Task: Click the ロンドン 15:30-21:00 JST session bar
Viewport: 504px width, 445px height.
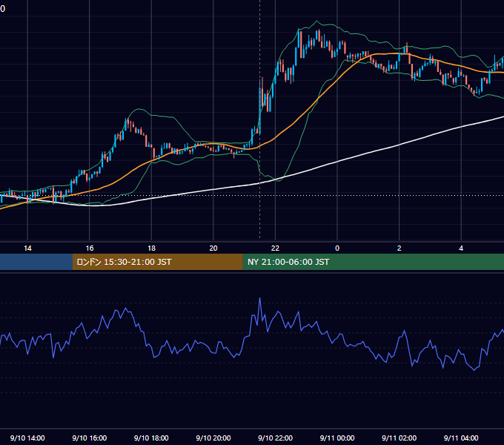Action: click(x=157, y=262)
